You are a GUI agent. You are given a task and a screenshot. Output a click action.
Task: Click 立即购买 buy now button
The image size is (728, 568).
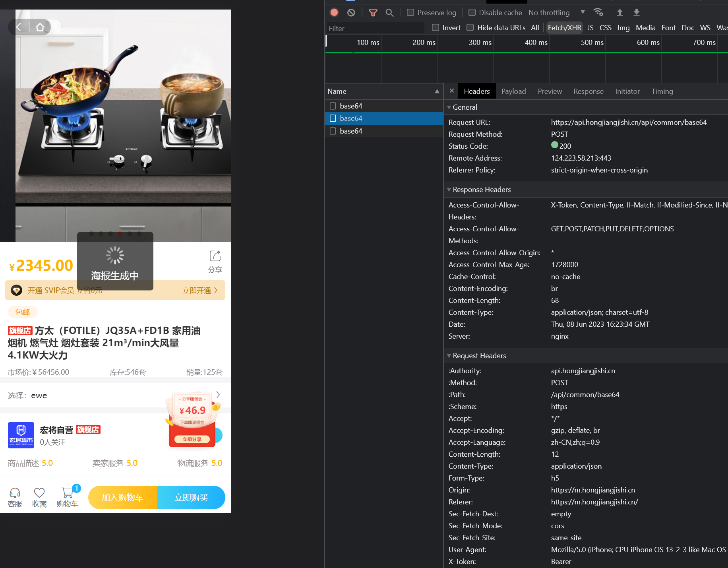191,497
